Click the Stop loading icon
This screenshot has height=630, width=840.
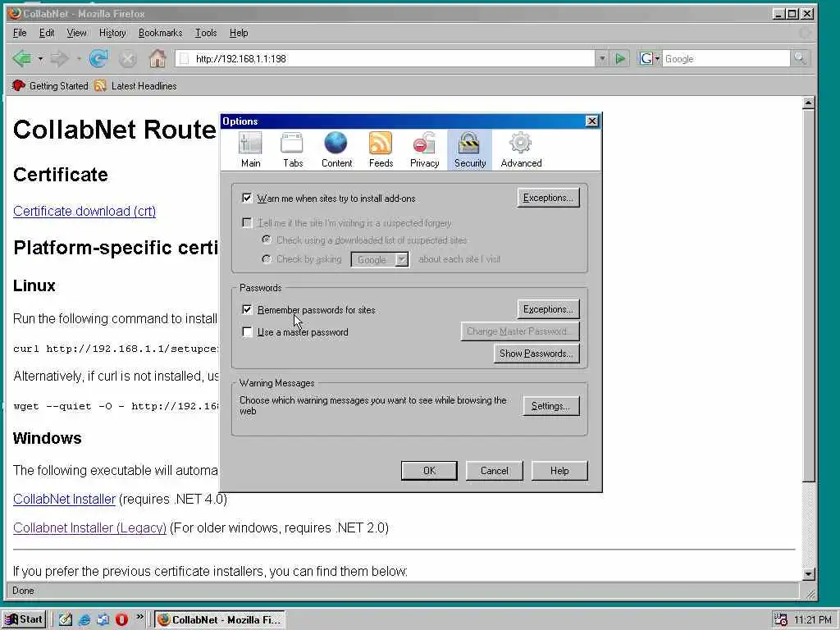click(127, 58)
